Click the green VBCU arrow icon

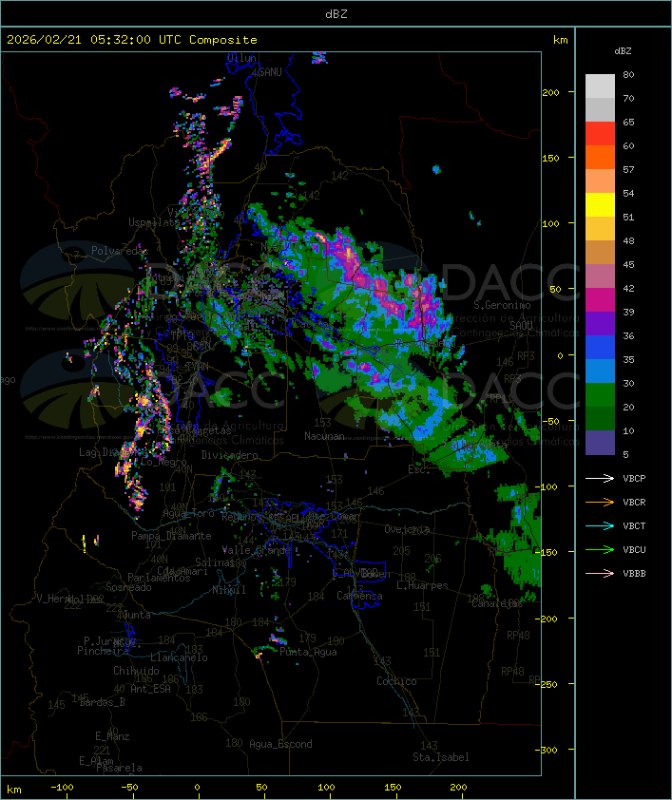click(600, 549)
